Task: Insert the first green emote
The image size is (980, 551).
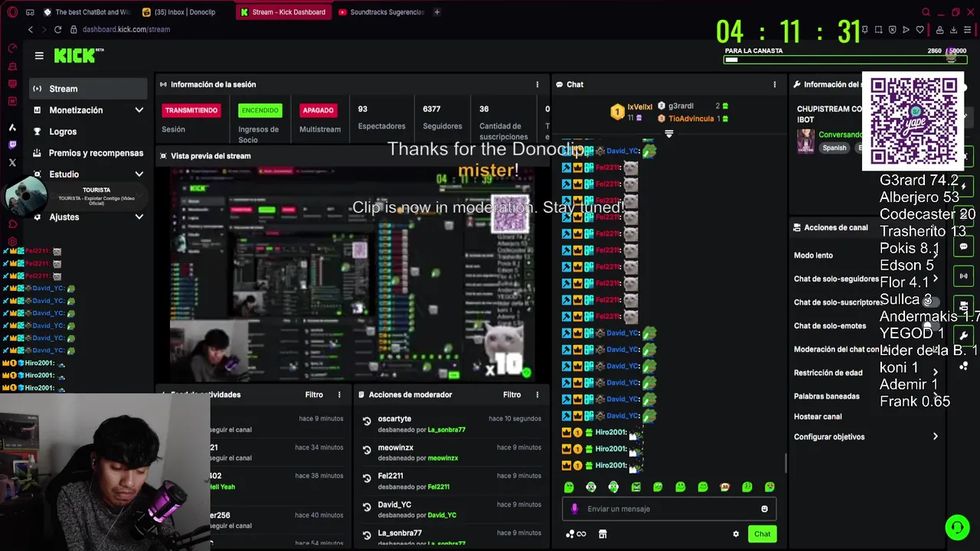Action: (x=568, y=487)
